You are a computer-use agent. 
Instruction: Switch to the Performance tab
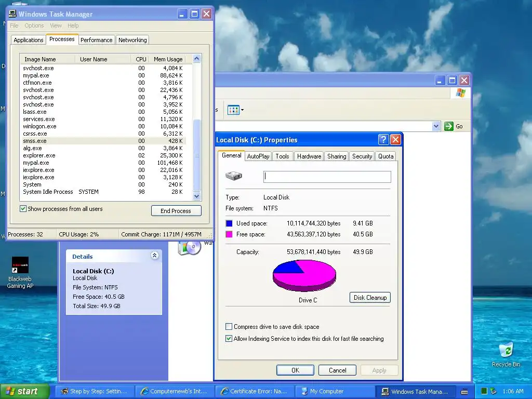click(96, 40)
